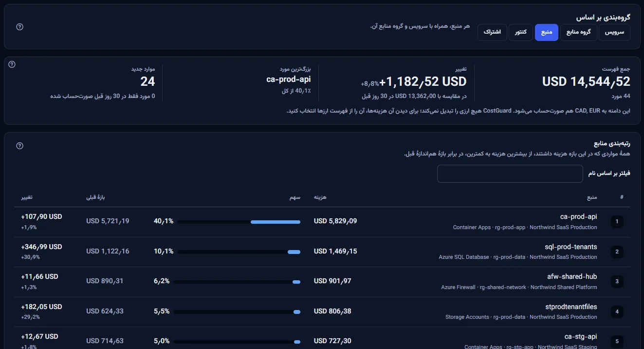Click the «منبع» column header in the table

pyautogui.click(x=592, y=197)
